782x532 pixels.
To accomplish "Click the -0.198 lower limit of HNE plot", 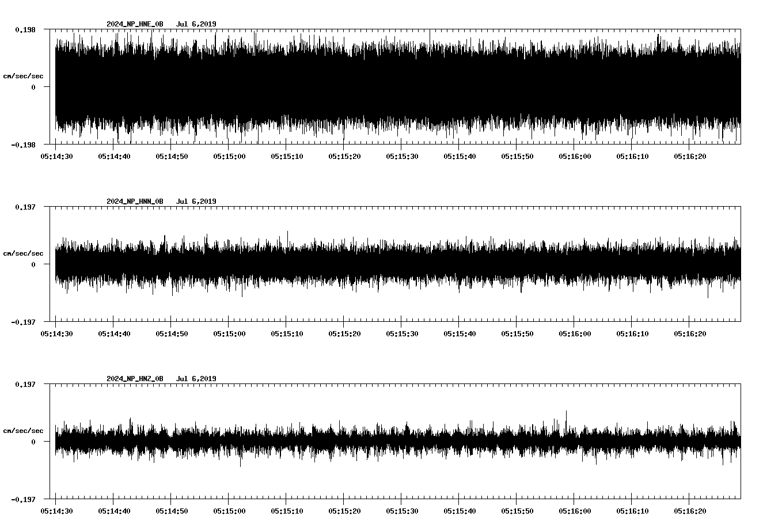I will [x=23, y=145].
